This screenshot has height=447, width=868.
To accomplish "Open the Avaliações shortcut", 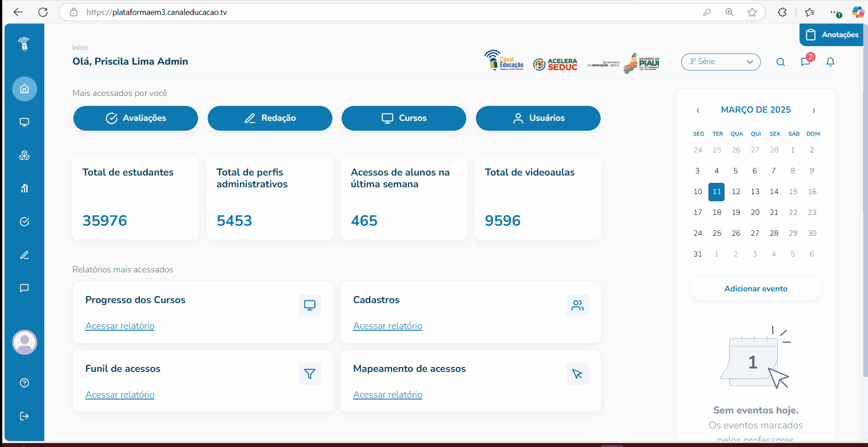I will coord(136,118).
